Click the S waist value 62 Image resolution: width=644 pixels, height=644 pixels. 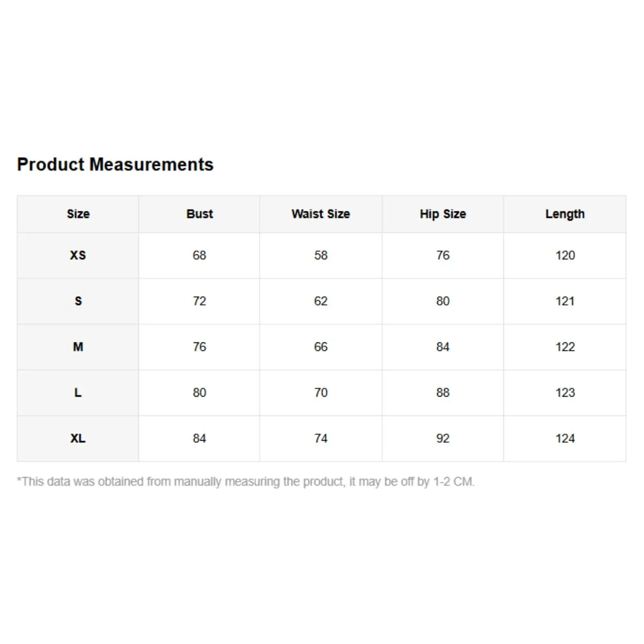pos(321,301)
